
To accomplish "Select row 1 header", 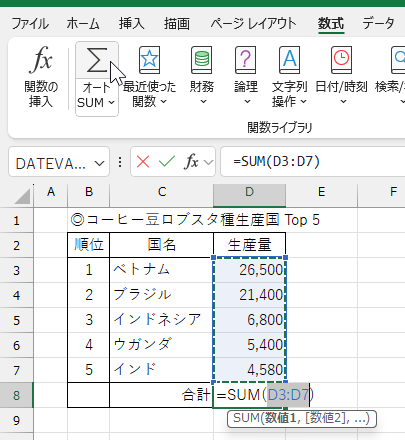I will pyautogui.click(x=17, y=220).
